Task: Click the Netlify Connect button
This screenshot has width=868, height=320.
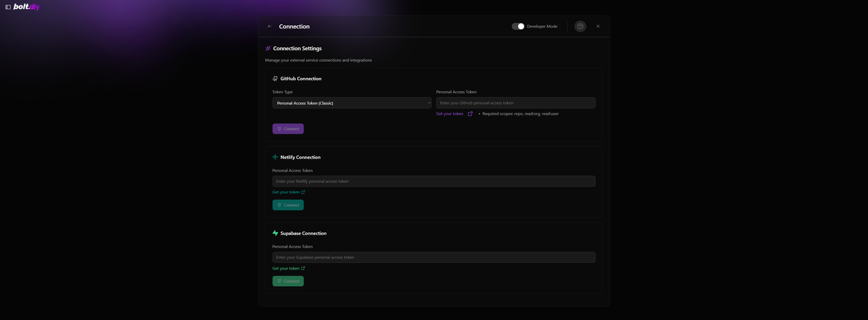Action: 288,205
